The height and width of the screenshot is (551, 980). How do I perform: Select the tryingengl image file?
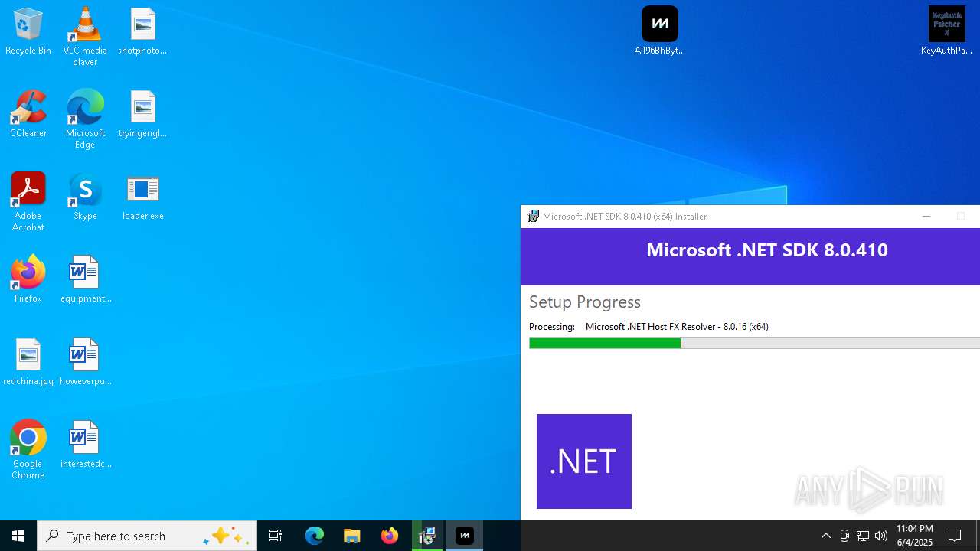pos(142,114)
